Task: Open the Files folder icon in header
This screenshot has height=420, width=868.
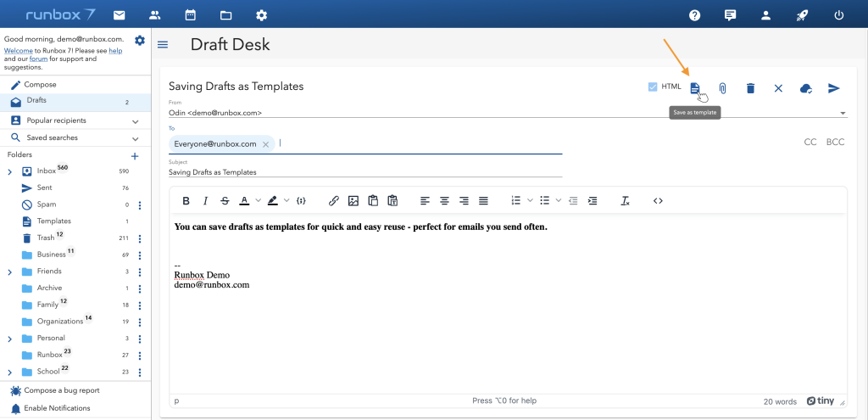Action: coord(225,15)
